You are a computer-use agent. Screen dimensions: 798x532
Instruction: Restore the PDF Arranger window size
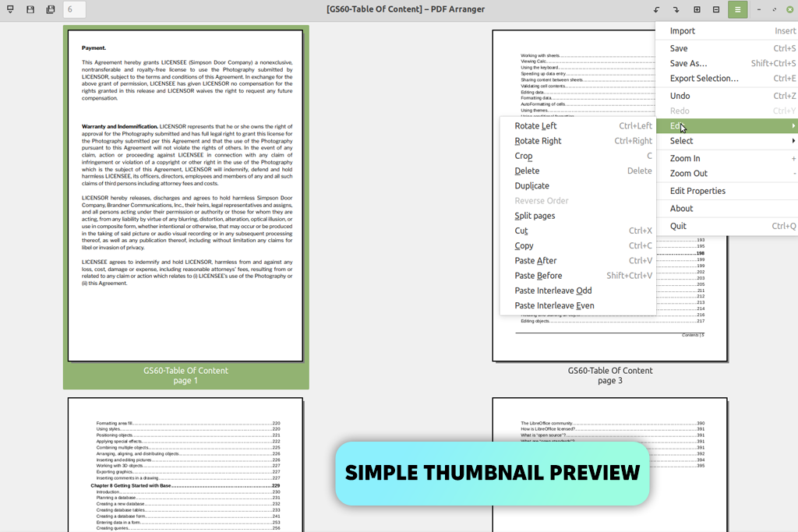pos(775,9)
